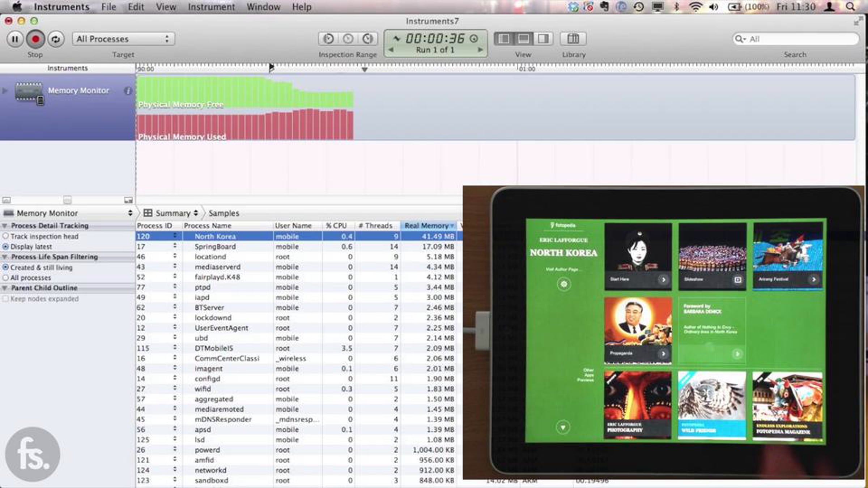Image resolution: width=868 pixels, height=488 pixels.
Task: Open the View menu
Action: pos(166,7)
